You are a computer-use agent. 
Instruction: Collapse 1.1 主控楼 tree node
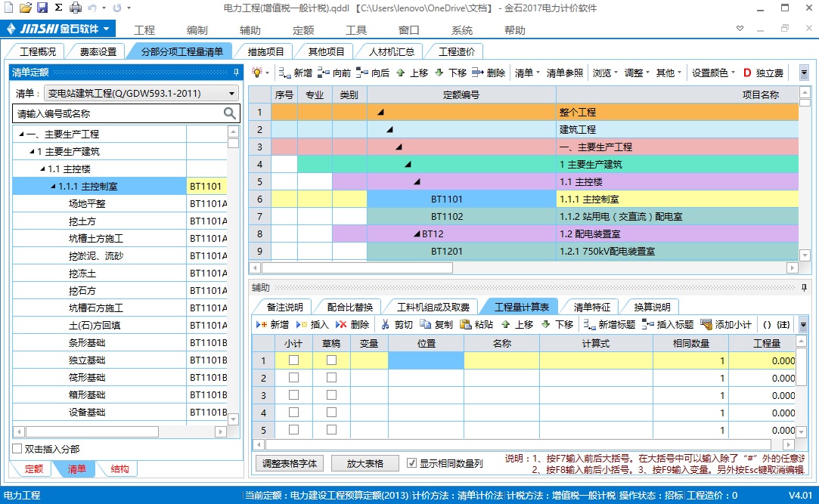click(43, 169)
